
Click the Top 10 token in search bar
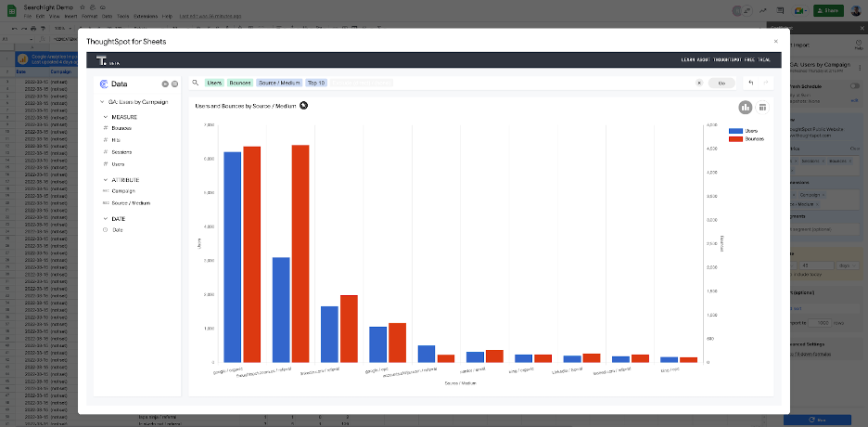tap(316, 83)
